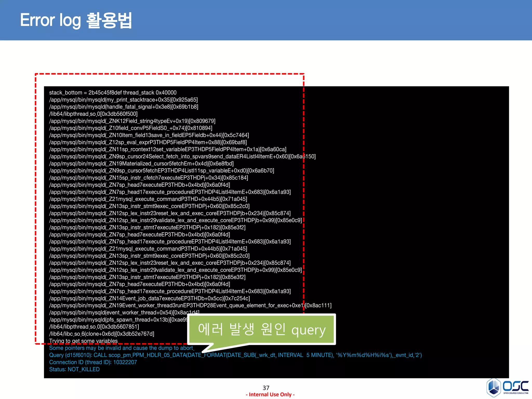The width and height of the screenshot is (532, 399).
Task: Click the Materialized_cursor fetch stack line
Action: (141, 164)
